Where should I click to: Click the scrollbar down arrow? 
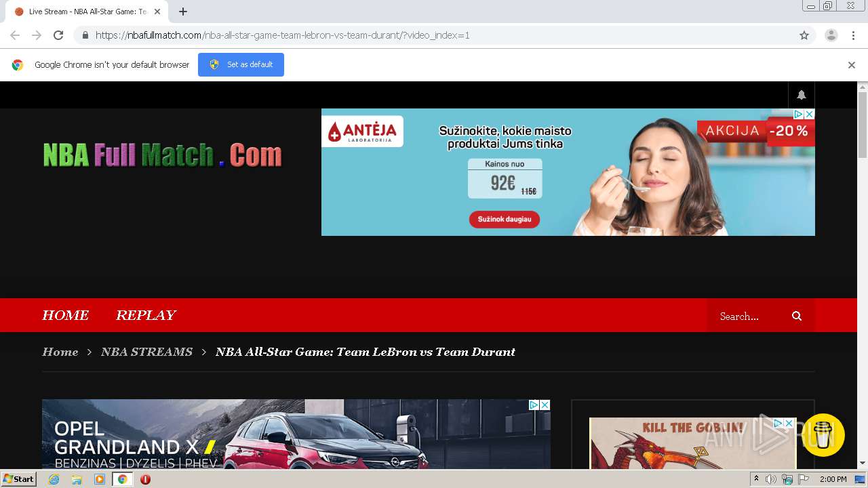pos(863,464)
